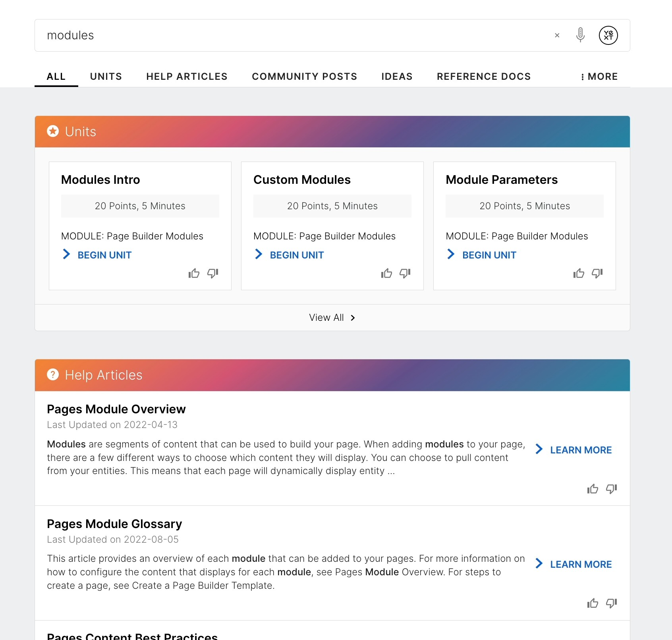This screenshot has height=640, width=672.
Task: Click '20 Points, 5 Minutes' in Module Parameters
Action: pos(525,206)
